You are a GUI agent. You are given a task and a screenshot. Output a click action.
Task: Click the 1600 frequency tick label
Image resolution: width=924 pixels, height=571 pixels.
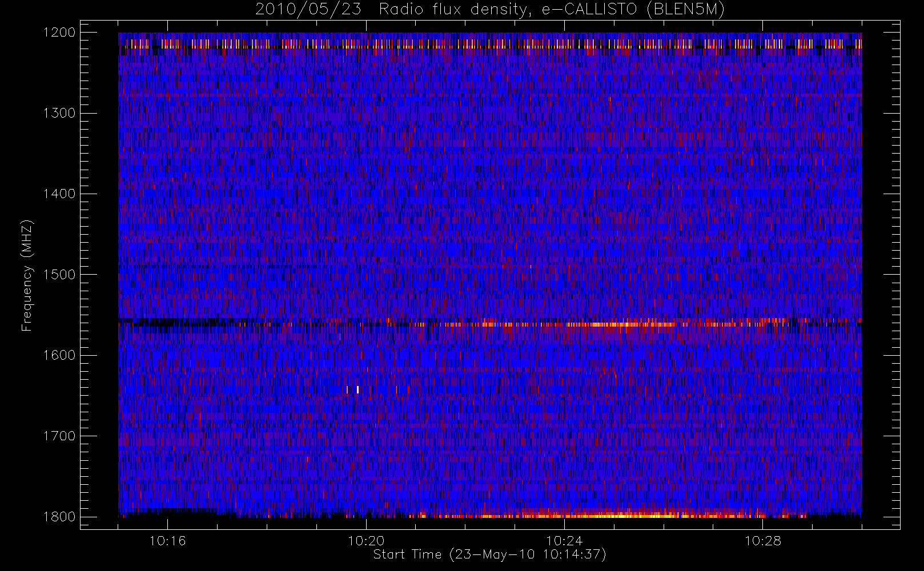point(59,355)
